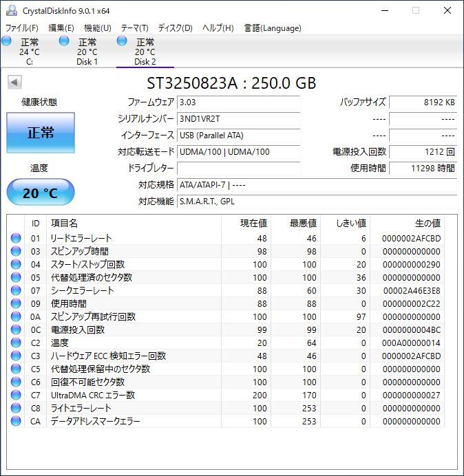Viewport: 464px width, 476px height.
Task: Open the ヘルプ(H) menu
Action: coord(218,28)
